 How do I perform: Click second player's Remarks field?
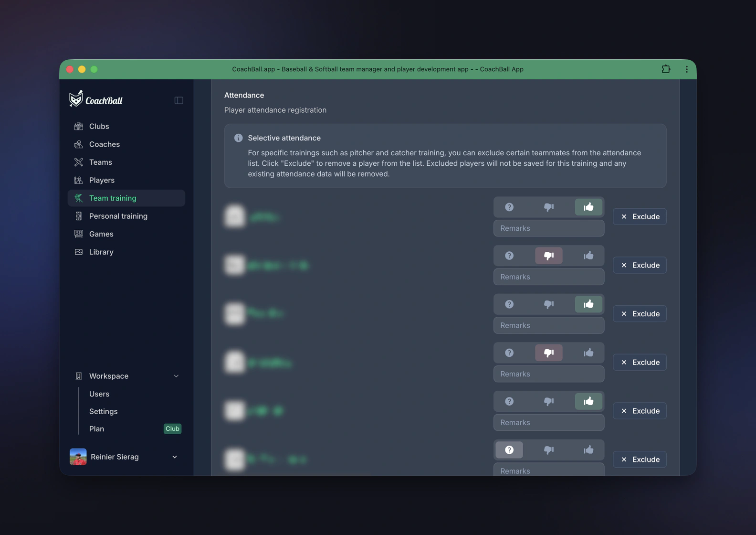pyautogui.click(x=549, y=277)
